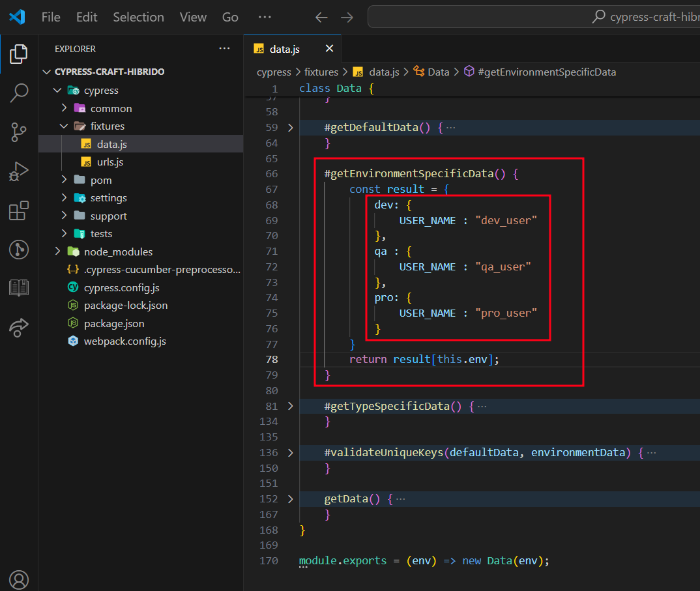Viewport: 700px width, 591px height.
Task: Open the View menu
Action: pos(193,17)
